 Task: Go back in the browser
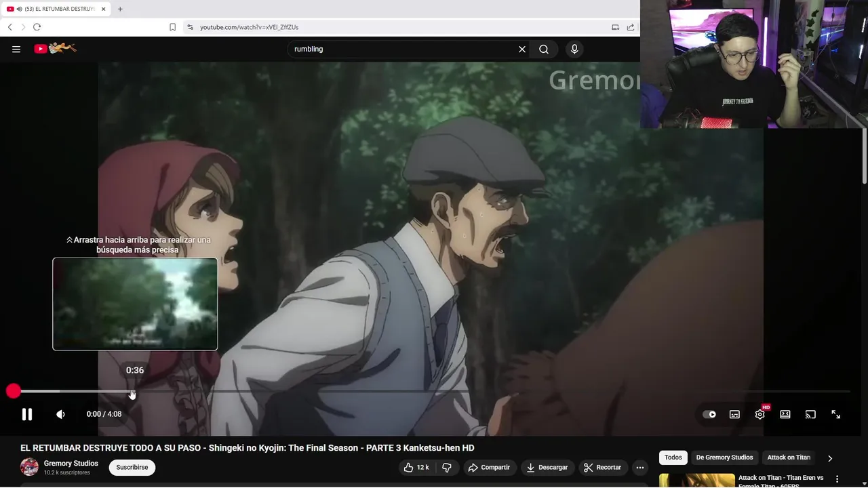point(9,27)
